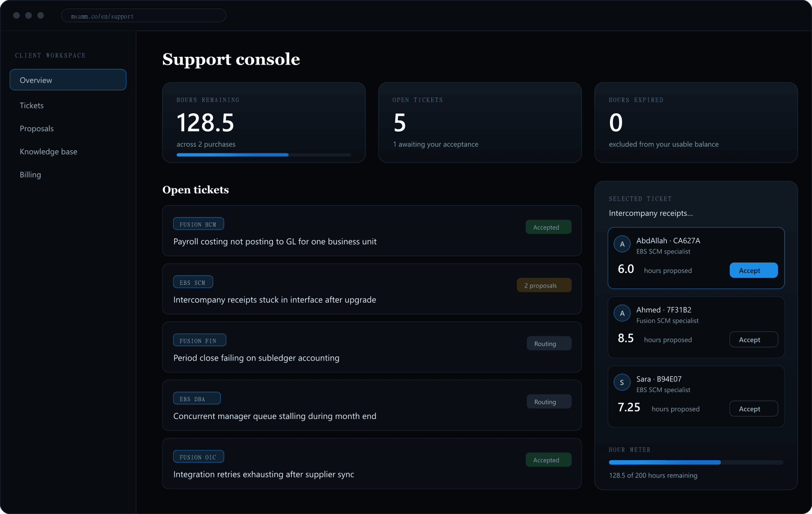Click Accepted badge on integration retries ticket
The height and width of the screenshot is (514, 812).
coord(549,460)
